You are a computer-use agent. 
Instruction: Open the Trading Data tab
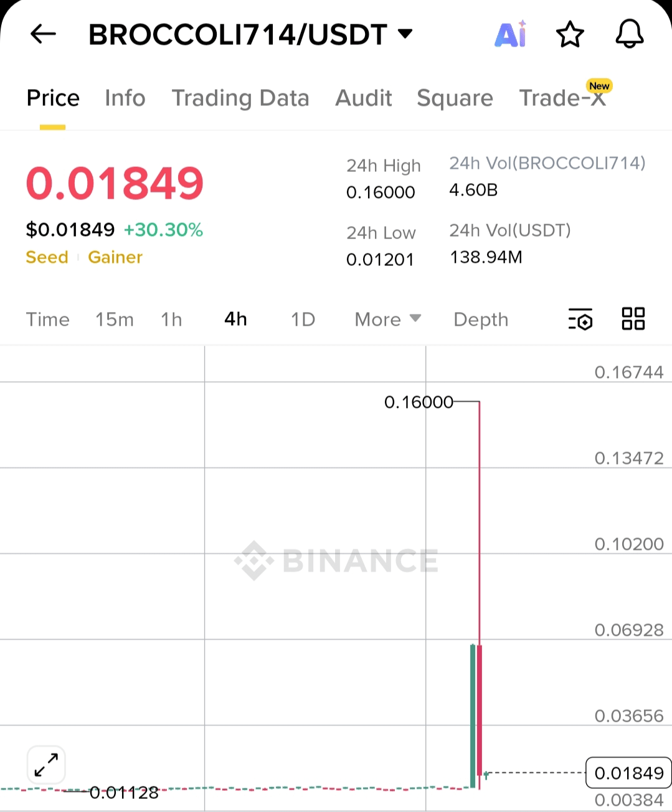click(240, 98)
